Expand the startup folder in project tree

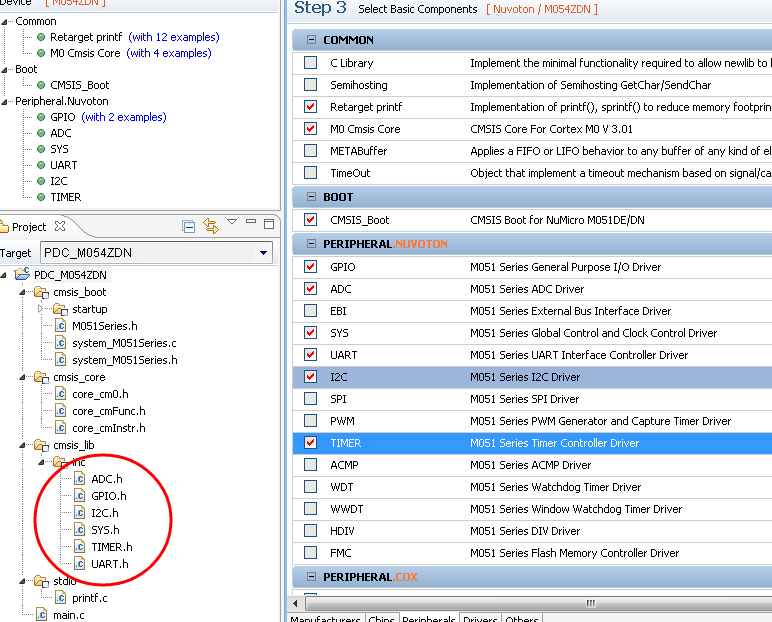41,309
